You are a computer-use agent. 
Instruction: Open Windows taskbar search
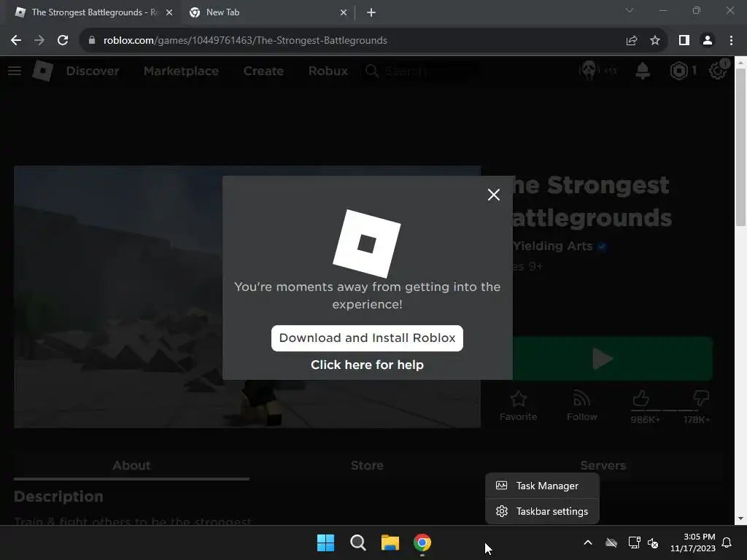pyautogui.click(x=357, y=542)
